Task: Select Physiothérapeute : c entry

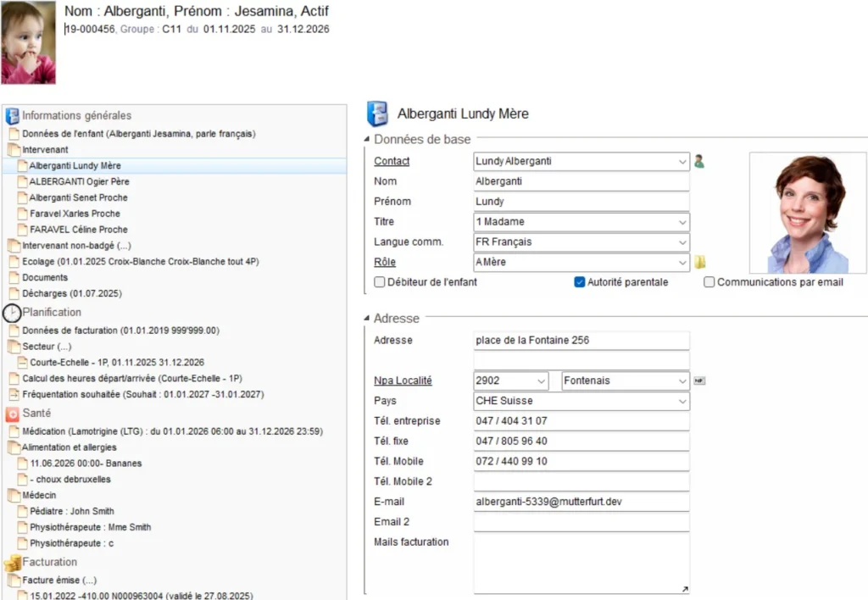Action: [x=72, y=543]
